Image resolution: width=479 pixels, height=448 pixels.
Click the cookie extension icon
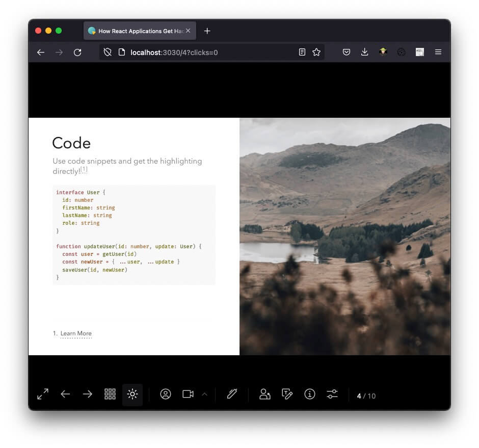402,52
